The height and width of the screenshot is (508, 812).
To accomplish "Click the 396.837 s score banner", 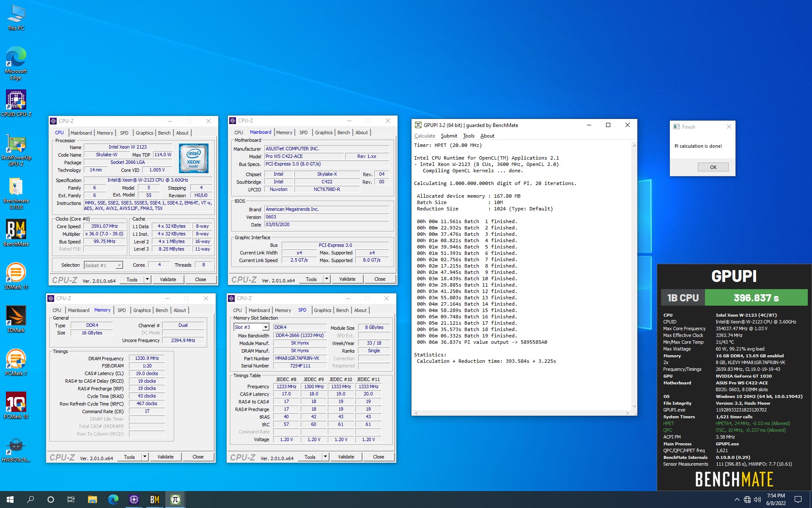I will coord(756,298).
